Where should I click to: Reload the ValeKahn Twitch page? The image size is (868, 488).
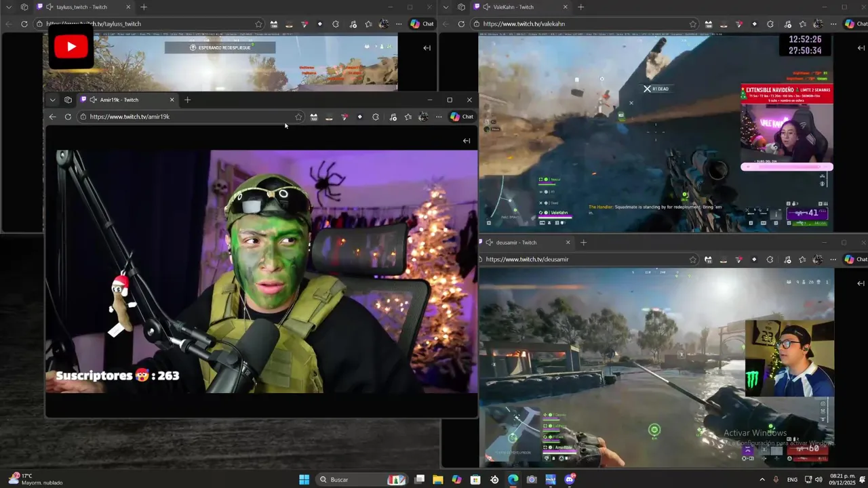pyautogui.click(x=461, y=24)
